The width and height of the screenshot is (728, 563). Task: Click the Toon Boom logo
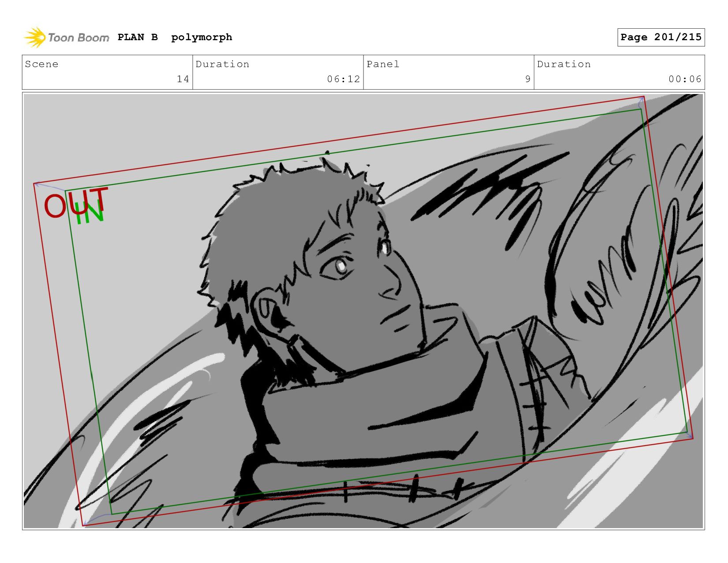(66, 38)
